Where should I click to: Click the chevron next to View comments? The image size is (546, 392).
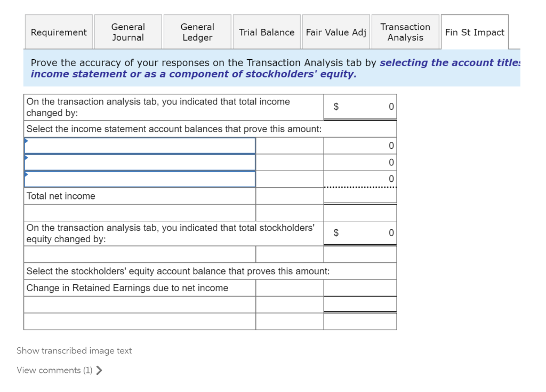(99, 370)
